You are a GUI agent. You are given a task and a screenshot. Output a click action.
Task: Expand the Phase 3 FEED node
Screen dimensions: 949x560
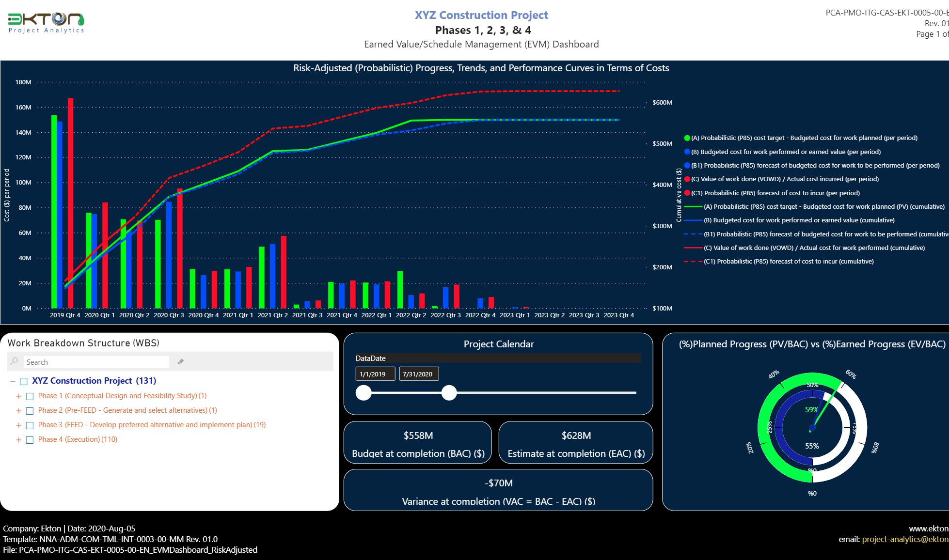[19, 425]
